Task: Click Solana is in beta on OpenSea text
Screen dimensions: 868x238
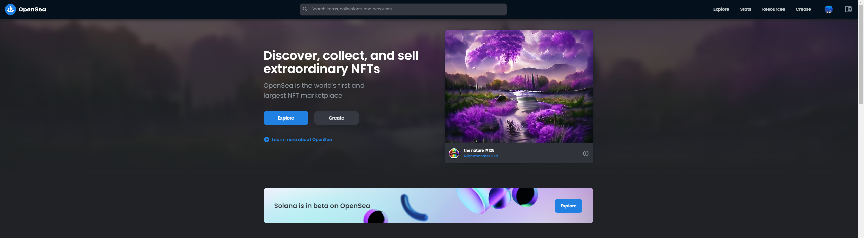Action: coord(322,206)
